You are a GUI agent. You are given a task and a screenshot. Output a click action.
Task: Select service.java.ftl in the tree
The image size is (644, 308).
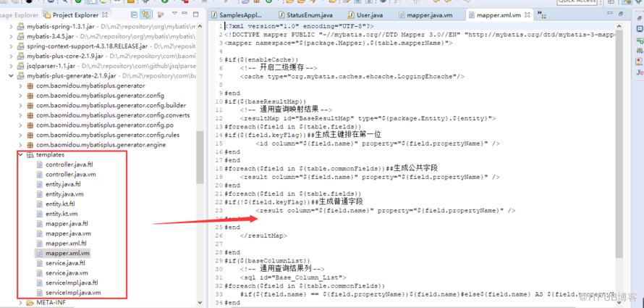pyautogui.click(x=66, y=263)
